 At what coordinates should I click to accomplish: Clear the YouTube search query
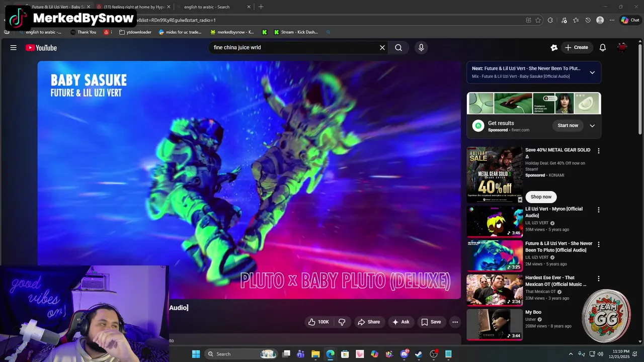(x=382, y=48)
